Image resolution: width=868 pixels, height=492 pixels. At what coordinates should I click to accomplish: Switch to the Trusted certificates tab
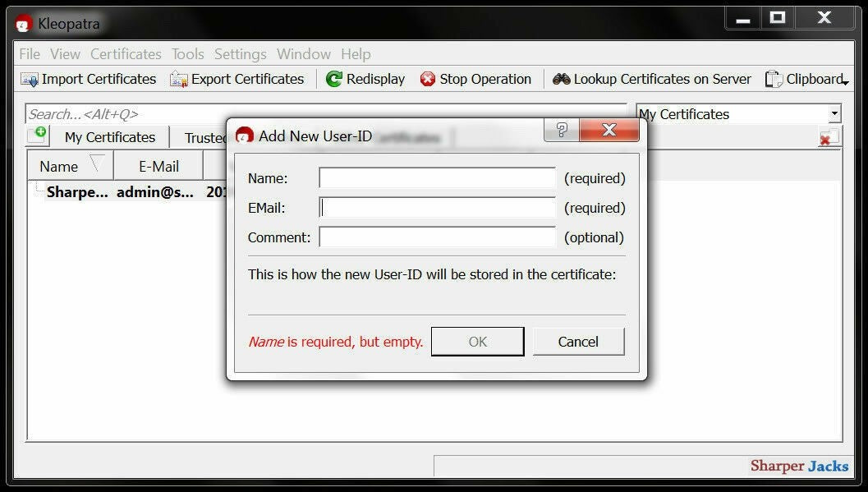click(205, 137)
